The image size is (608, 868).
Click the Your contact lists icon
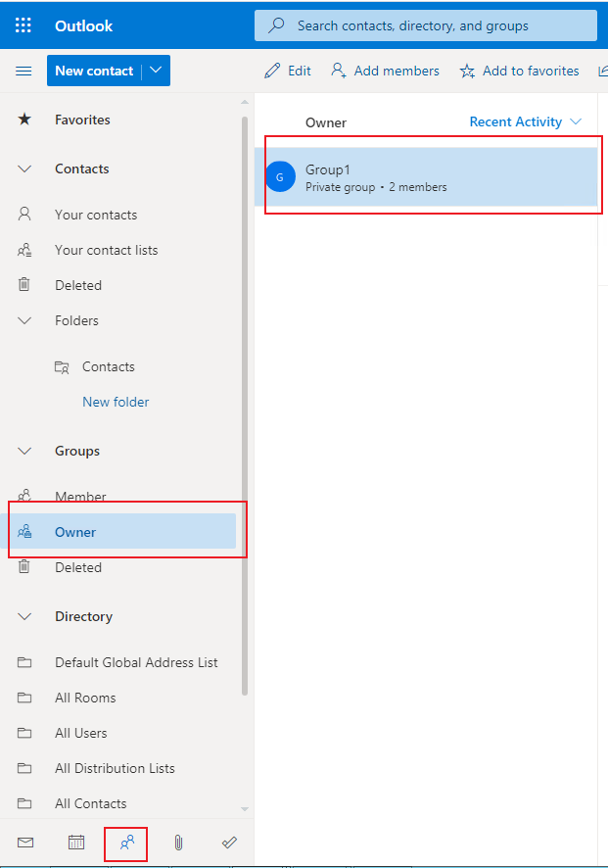tap(24, 250)
